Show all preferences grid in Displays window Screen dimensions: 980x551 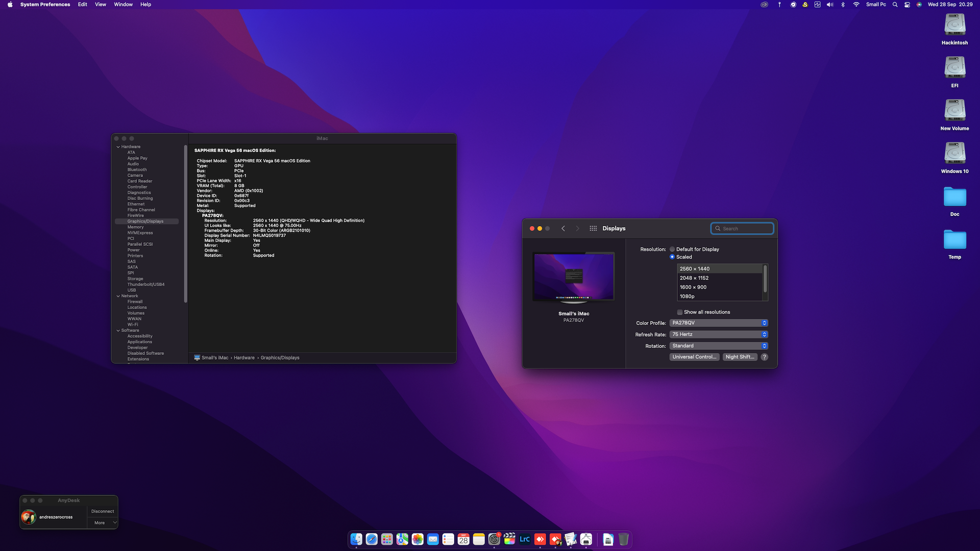(593, 229)
